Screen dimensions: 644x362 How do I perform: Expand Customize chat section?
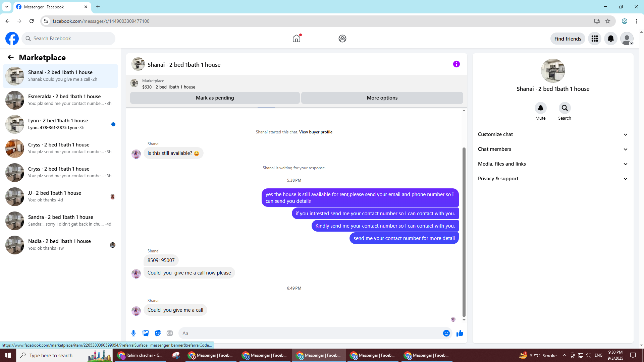pos(553,134)
